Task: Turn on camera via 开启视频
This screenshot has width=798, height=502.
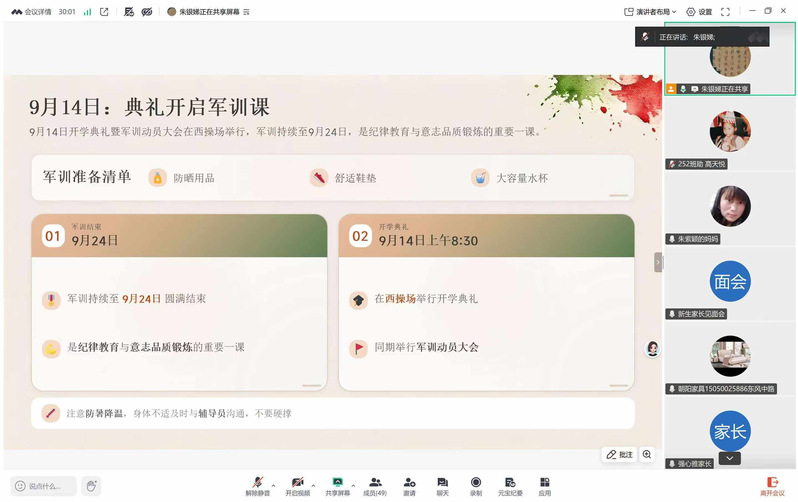Action: point(298,486)
